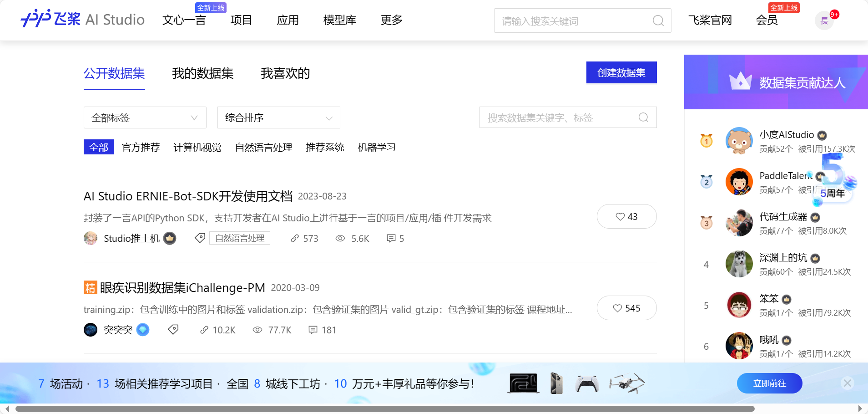Screen dimensions: 868x414
Task: Switch to 我喜欢的 tab
Action: click(285, 73)
